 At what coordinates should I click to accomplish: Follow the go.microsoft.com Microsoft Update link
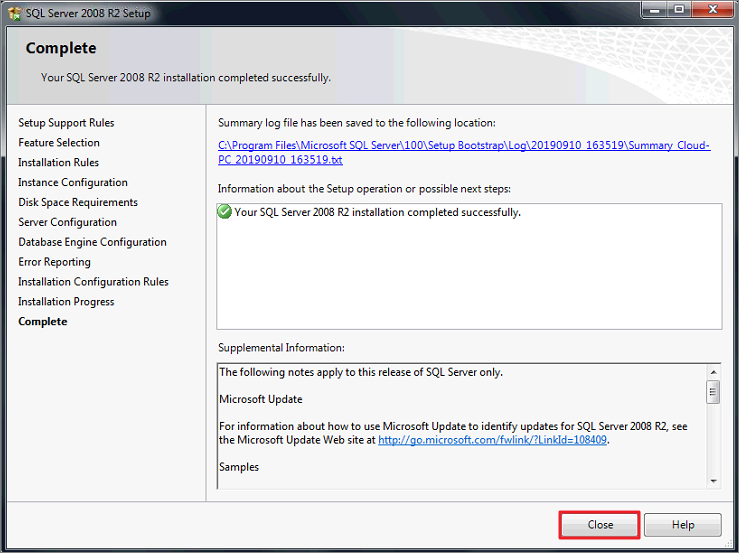pos(492,440)
